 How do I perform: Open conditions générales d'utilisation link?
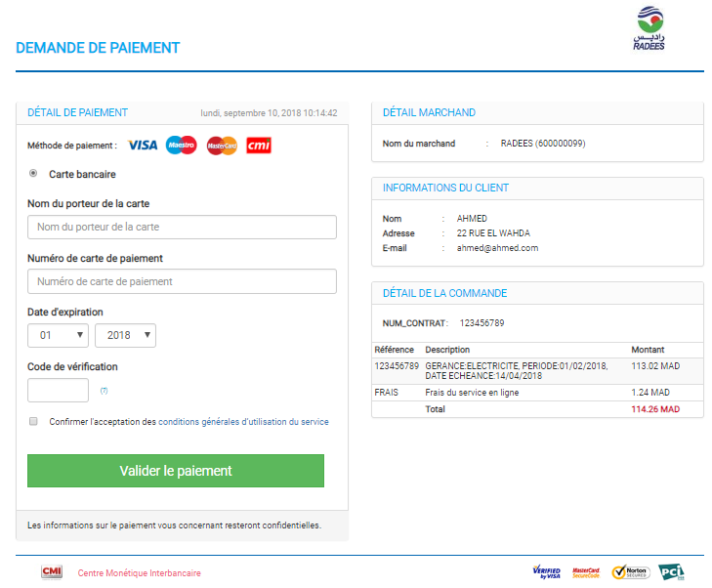click(x=243, y=422)
